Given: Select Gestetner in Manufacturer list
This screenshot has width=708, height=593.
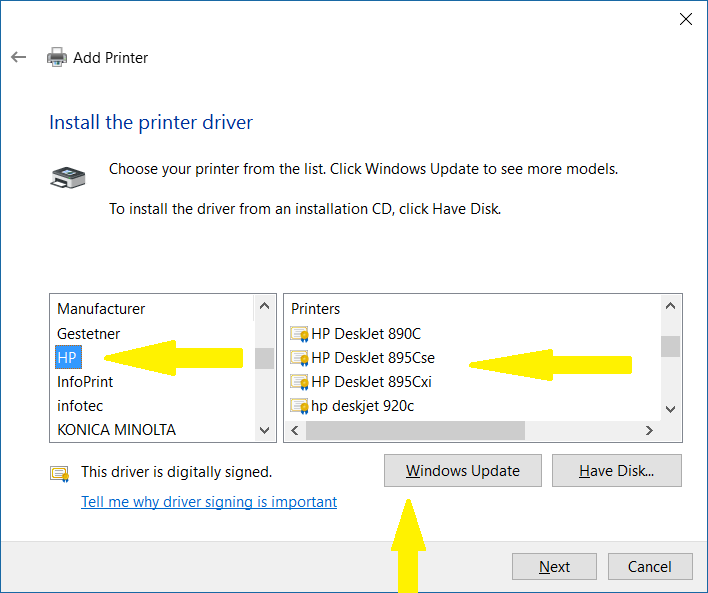Looking at the screenshot, I should pos(88,334).
